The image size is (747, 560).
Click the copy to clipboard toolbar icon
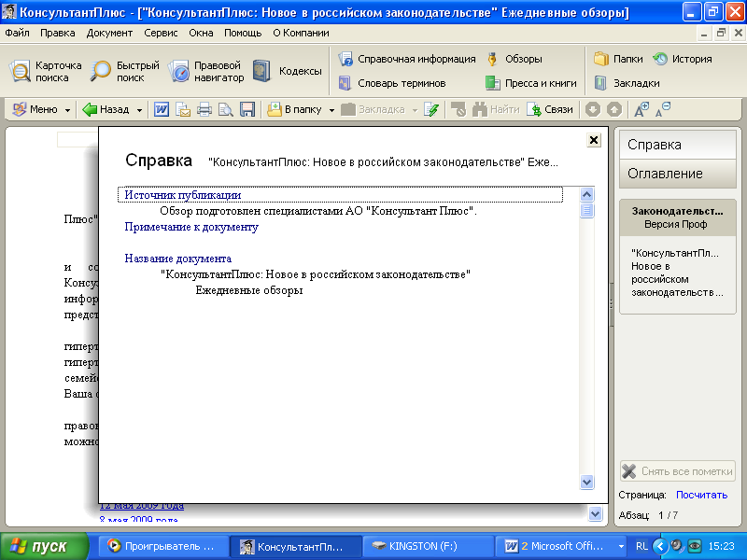coord(183,109)
